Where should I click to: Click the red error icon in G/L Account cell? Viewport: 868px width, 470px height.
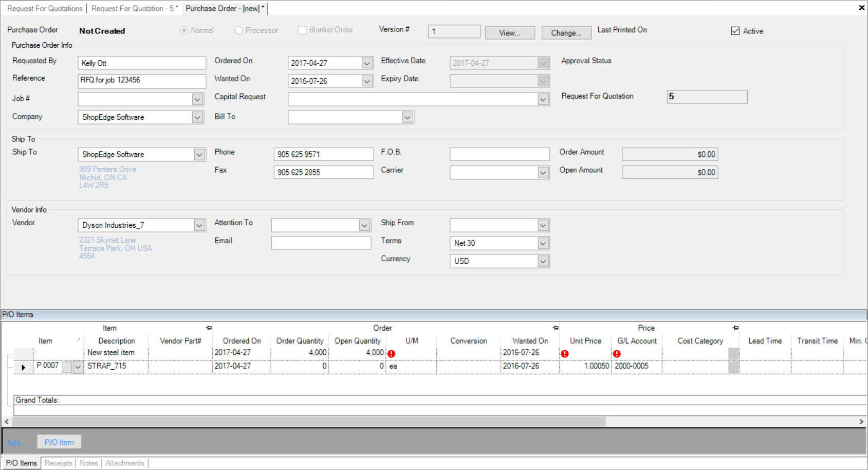(x=617, y=354)
